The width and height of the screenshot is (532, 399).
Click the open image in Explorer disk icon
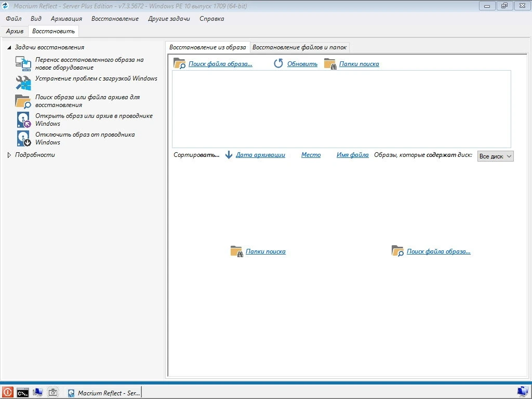point(24,120)
